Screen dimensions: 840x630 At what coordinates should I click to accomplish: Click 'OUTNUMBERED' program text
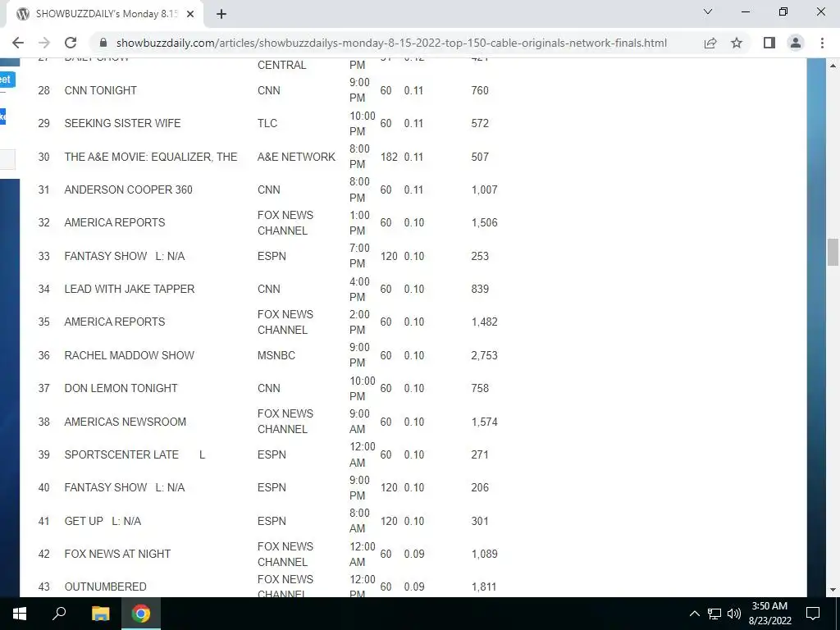[106, 587]
